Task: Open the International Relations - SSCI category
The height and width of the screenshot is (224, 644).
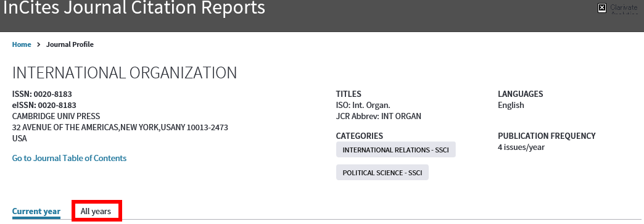Action: click(x=396, y=149)
